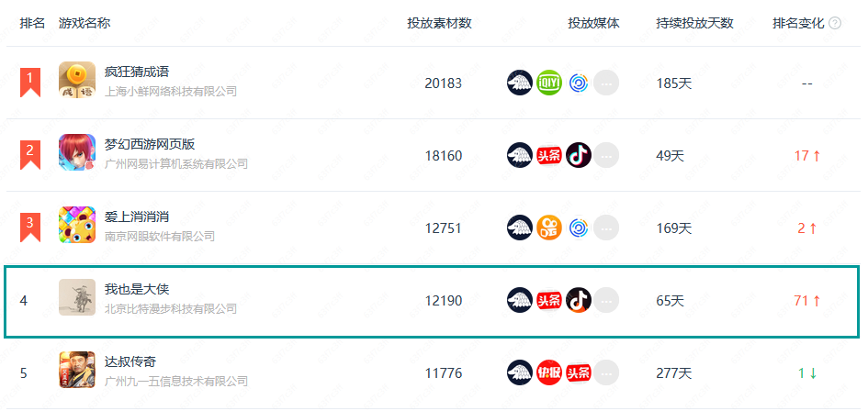Click the TikTok icon in 我也是大侠 row

tap(579, 300)
